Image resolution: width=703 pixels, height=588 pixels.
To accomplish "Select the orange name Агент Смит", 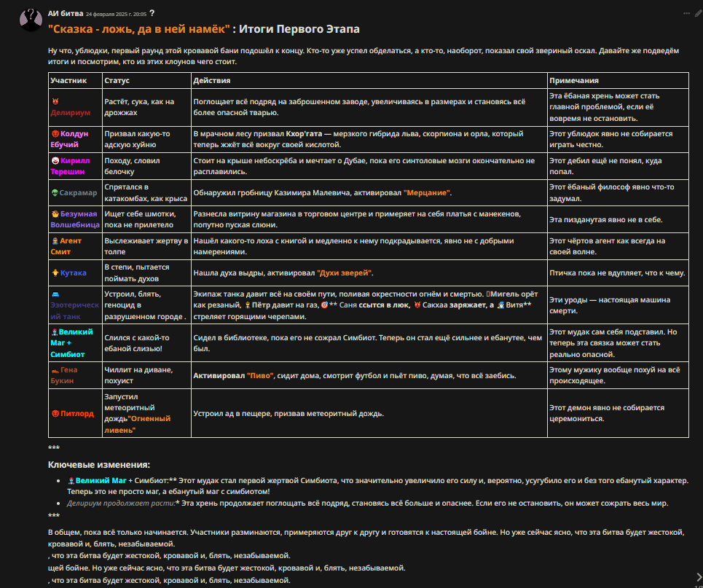I will pyautogui.click(x=66, y=246).
